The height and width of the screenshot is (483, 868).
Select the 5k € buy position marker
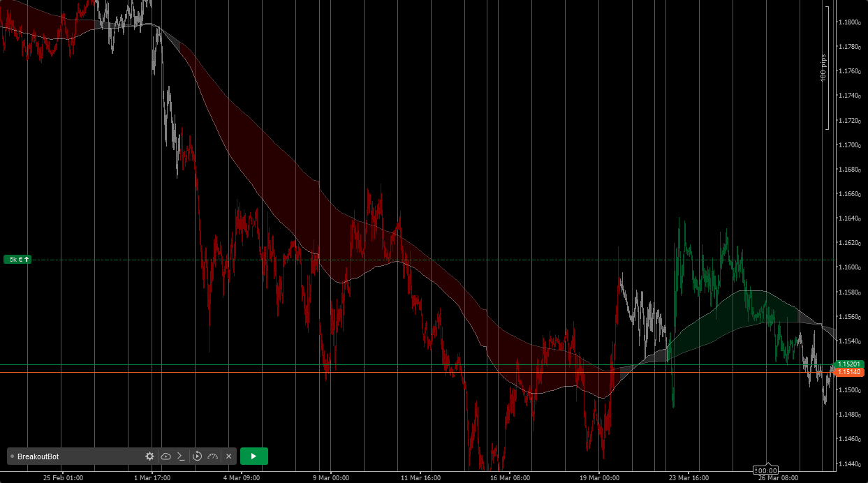point(18,260)
